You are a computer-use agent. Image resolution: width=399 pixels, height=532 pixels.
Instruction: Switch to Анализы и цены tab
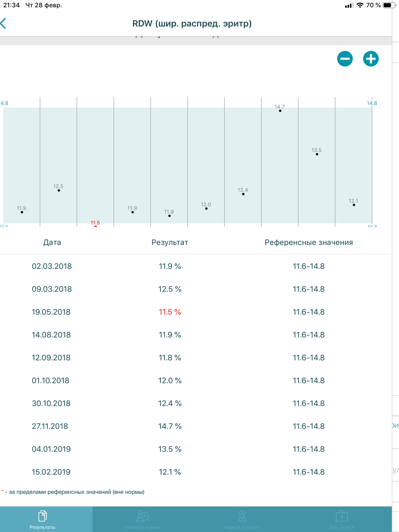[x=142, y=520]
